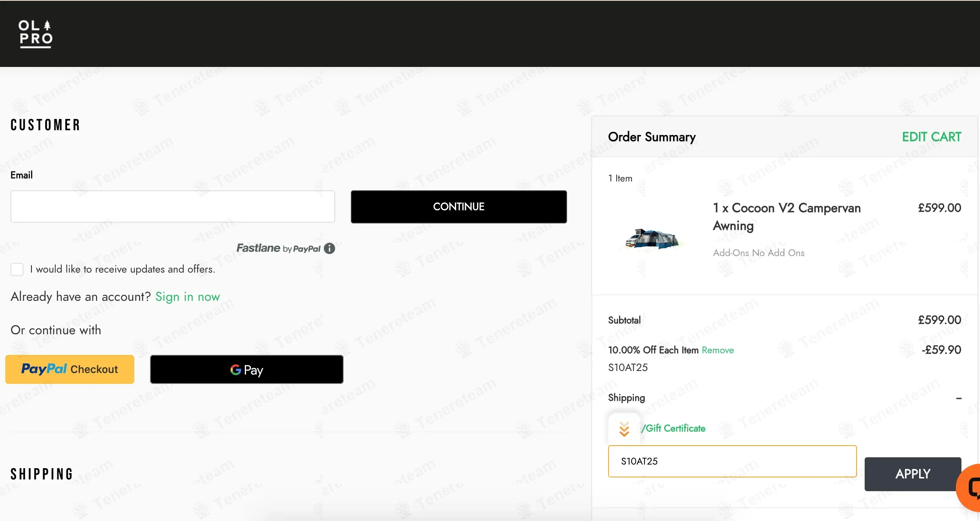Choose the Google Pay button
Image resolution: width=980 pixels, height=521 pixels.
point(246,369)
